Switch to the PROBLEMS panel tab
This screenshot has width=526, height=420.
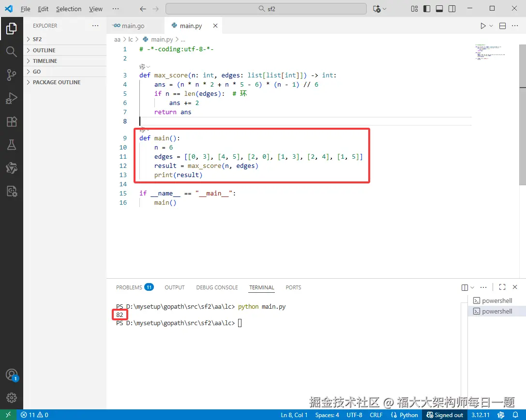click(x=135, y=287)
